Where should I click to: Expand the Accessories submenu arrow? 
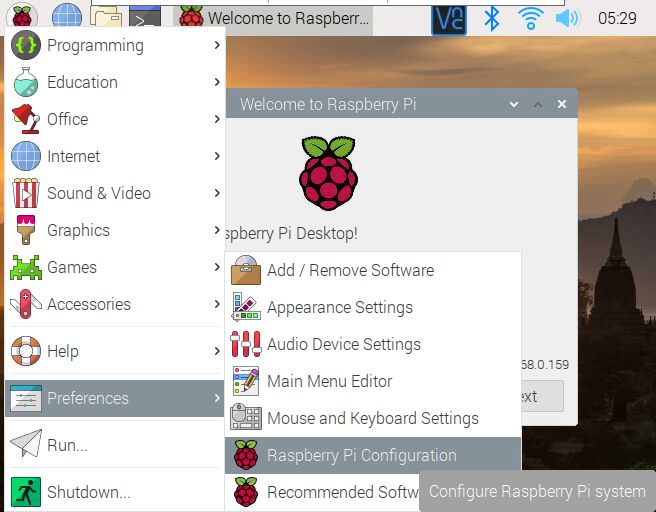(x=217, y=304)
